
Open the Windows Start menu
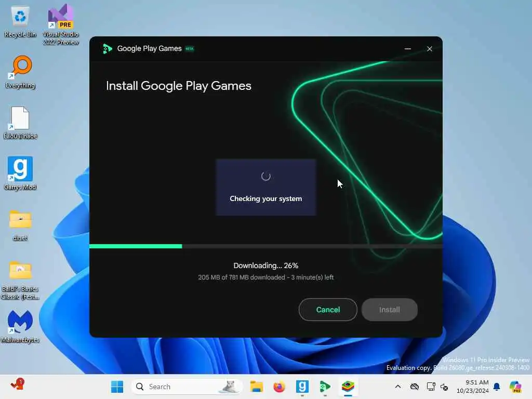point(117,387)
